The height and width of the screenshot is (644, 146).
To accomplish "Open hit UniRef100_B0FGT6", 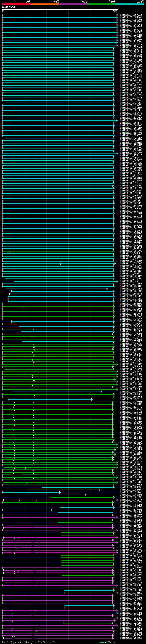I will pyautogui.click(x=131, y=27).
